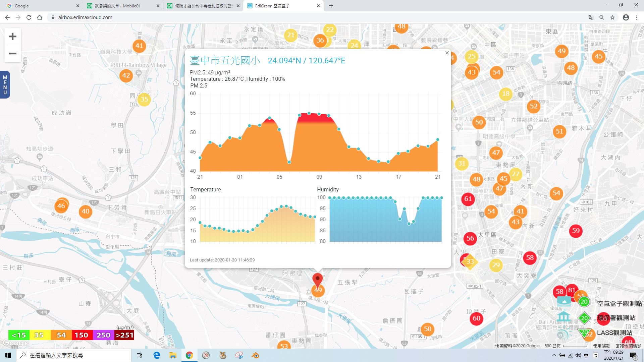This screenshot has width=644, height=362.
Task: Bookmark this page with star icon
Action: [x=612, y=17]
